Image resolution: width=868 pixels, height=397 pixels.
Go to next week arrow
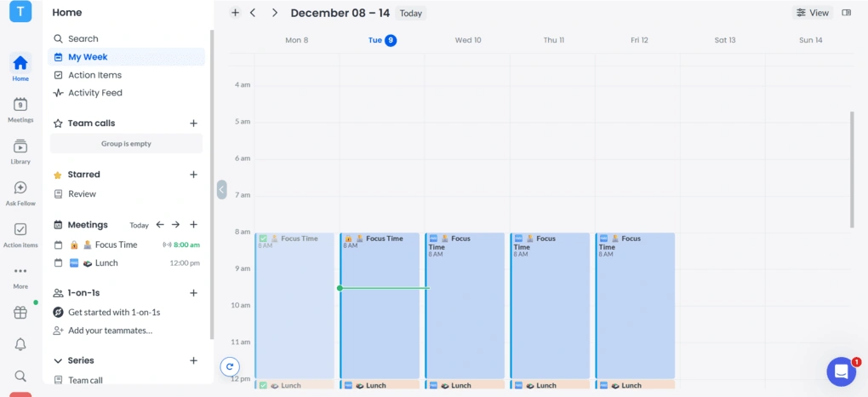tap(274, 13)
